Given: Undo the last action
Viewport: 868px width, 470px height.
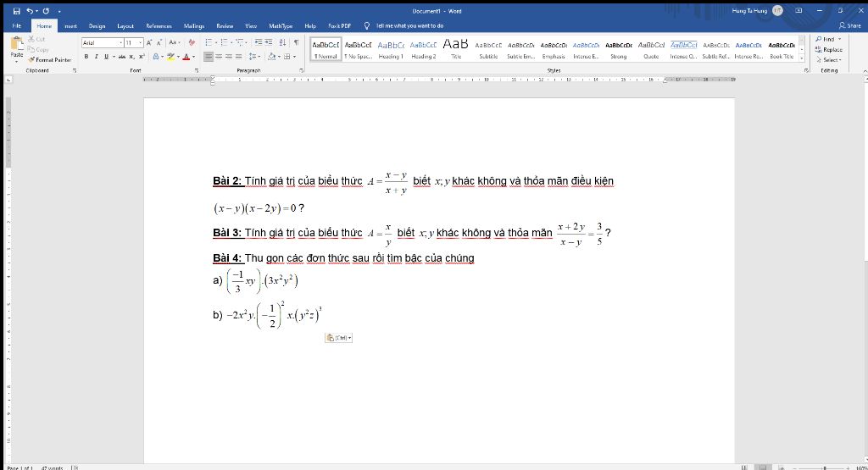Looking at the screenshot, I should click(x=30, y=11).
